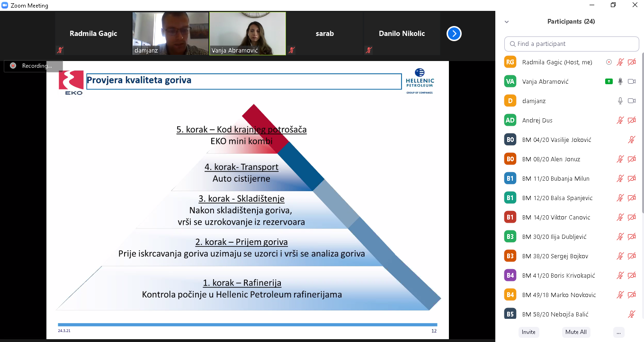644x342 pixels.
Task: Show next video tiles with blue arrow
Action: click(x=454, y=34)
